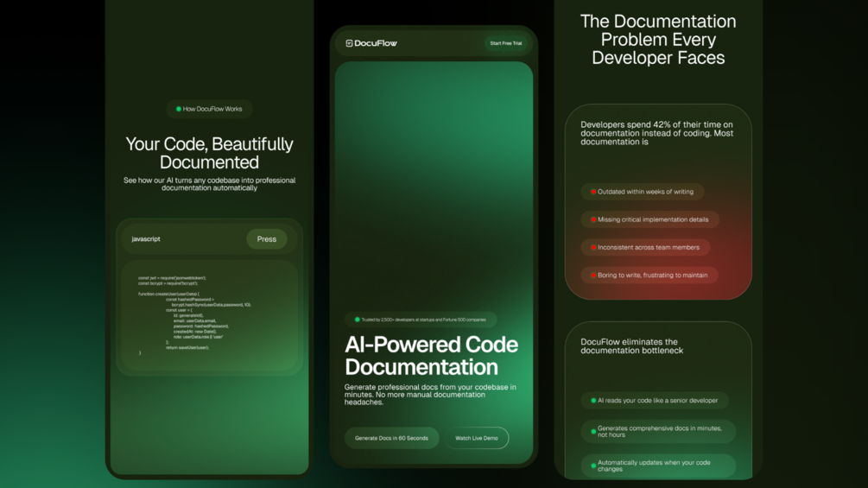Click See how our AI turns codebase subtitle
This screenshot has height=488, width=868.
[x=209, y=184]
